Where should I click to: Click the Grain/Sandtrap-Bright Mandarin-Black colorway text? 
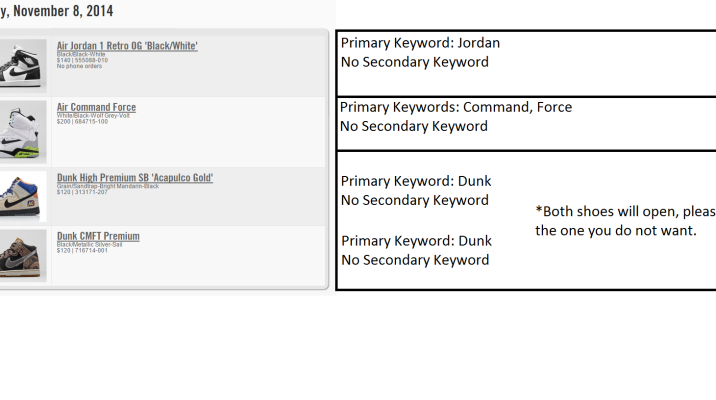point(108,186)
